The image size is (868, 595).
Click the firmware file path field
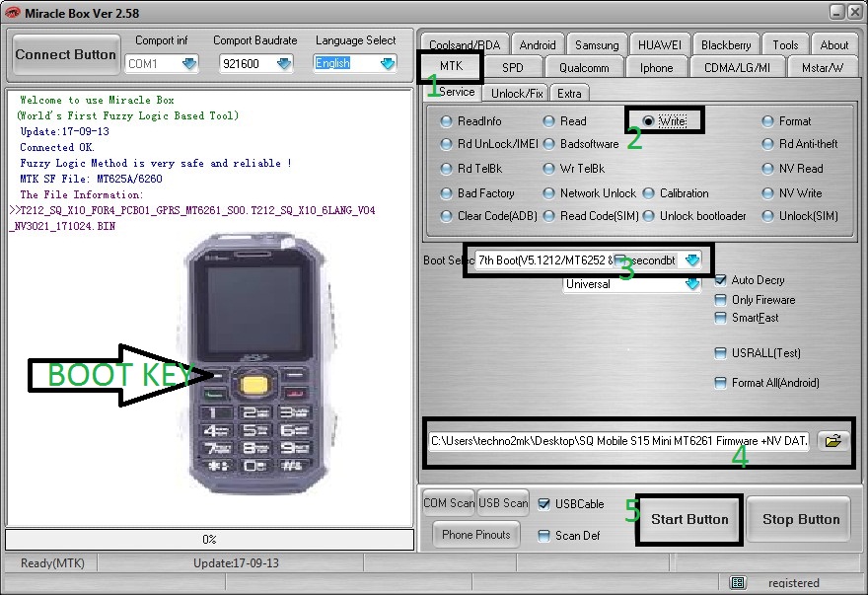618,441
